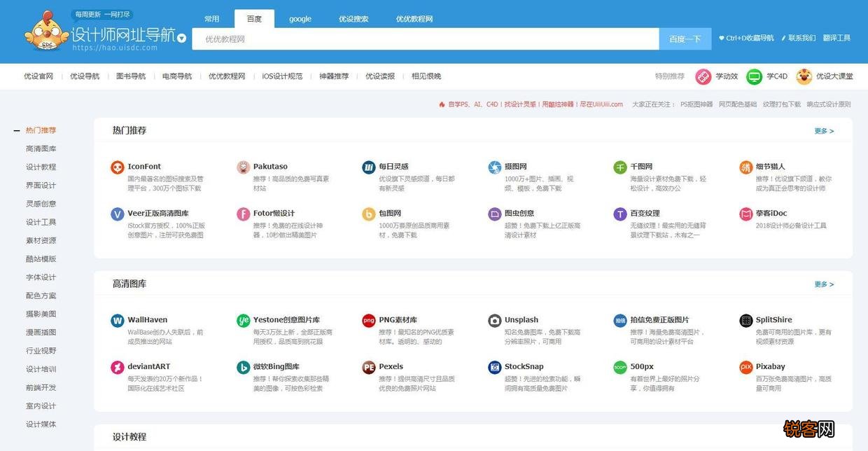Go to 高清图库 in left sidebar
868x451 pixels.
click(41, 148)
